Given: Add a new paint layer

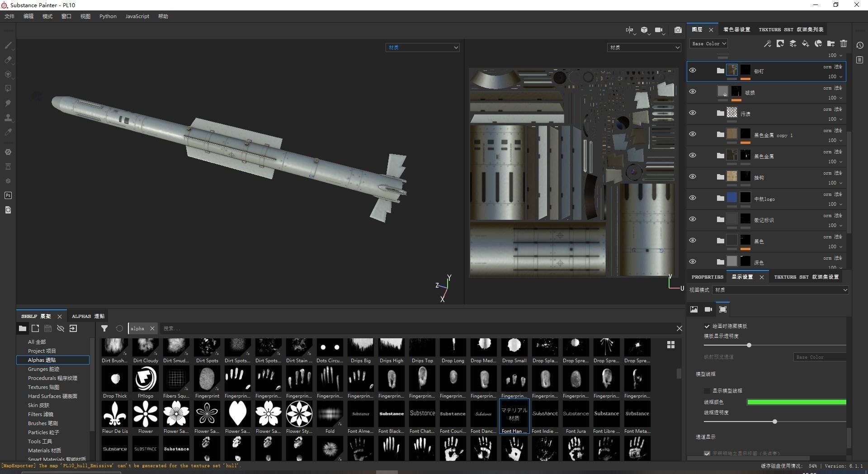Looking at the screenshot, I should pos(793,43).
